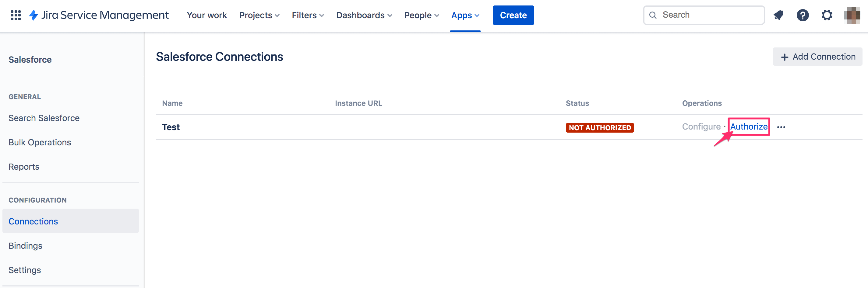This screenshot has height=288, width=868.
Task: Click the Add Connection button
Action: coord(817,57)
